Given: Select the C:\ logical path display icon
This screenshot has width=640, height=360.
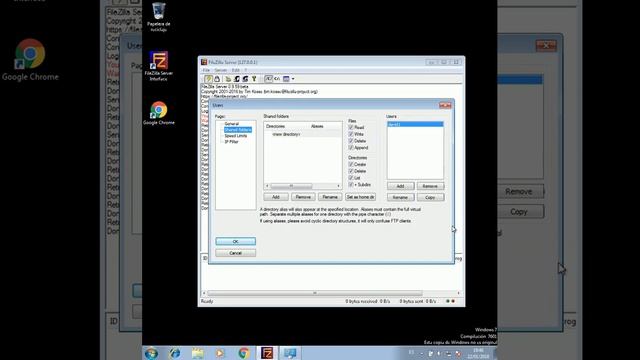Looking at the screenshot, I should point(277,79).
